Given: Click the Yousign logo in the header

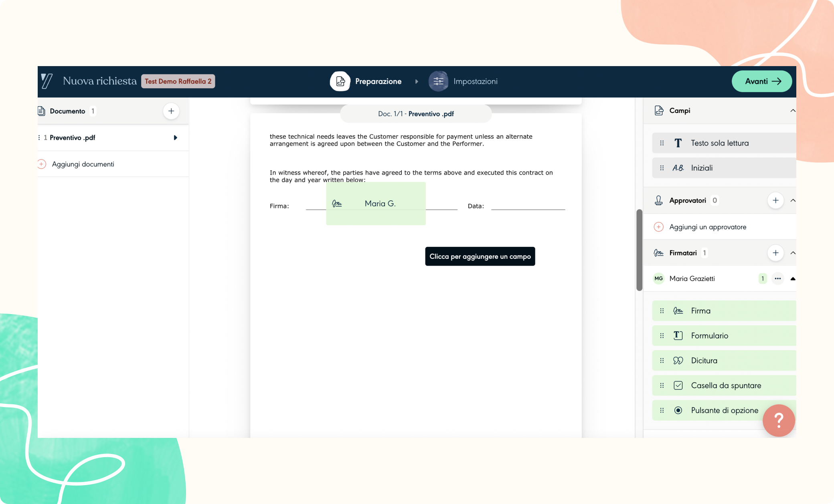Looking at the screenshot, I should point(47,81).
